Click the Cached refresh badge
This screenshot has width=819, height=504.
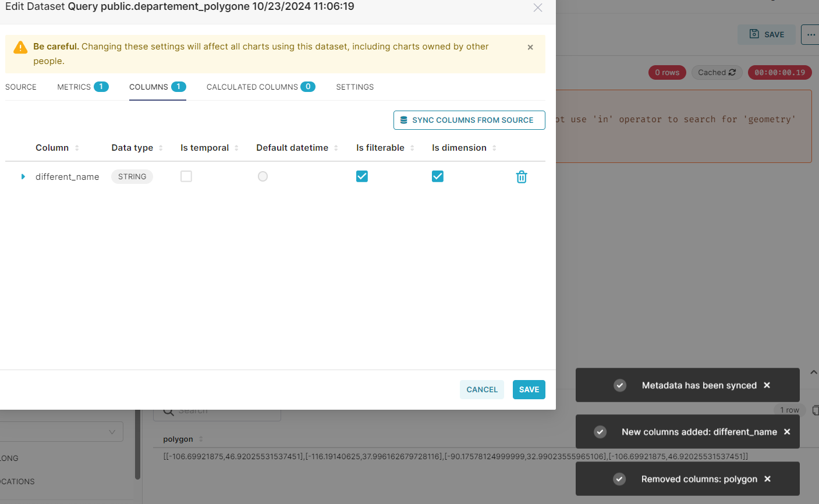tap(717, 73)
